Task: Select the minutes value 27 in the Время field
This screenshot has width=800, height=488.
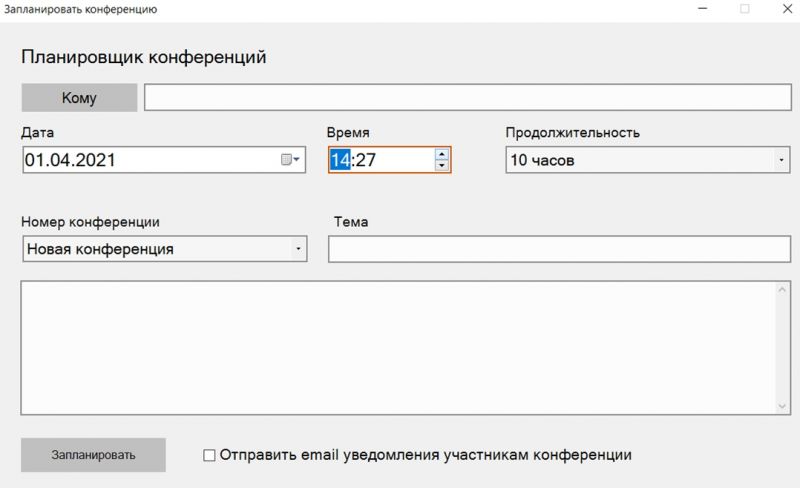Action: point(366,160)
